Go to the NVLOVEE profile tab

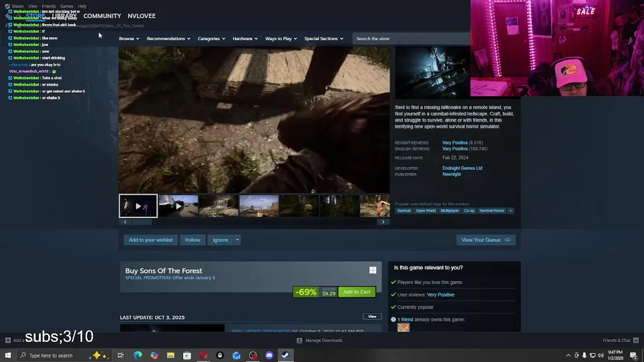click(x=141, y=16)
